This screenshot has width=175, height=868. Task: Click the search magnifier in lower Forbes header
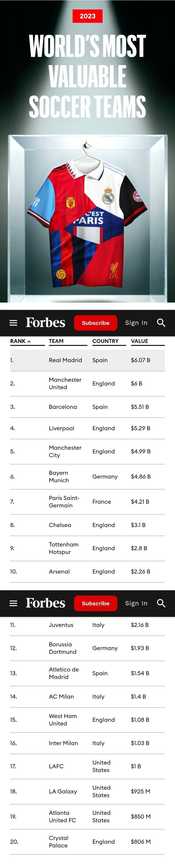[x=161, y=603]
